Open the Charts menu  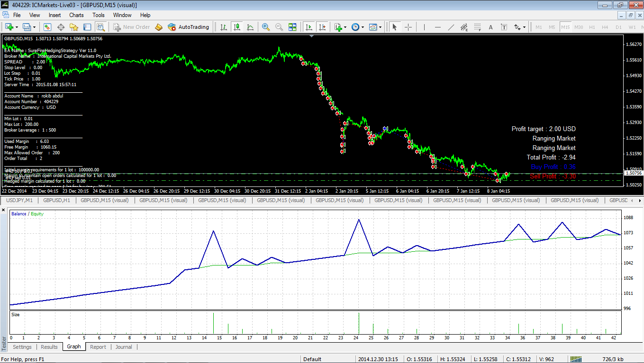[76, 15]
